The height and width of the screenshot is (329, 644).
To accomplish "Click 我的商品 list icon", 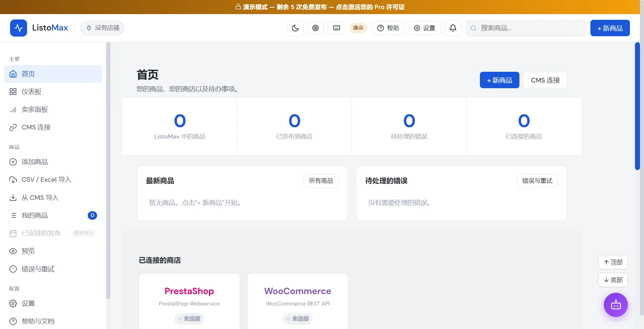I will pyautogui.click(x=14, y=215).
